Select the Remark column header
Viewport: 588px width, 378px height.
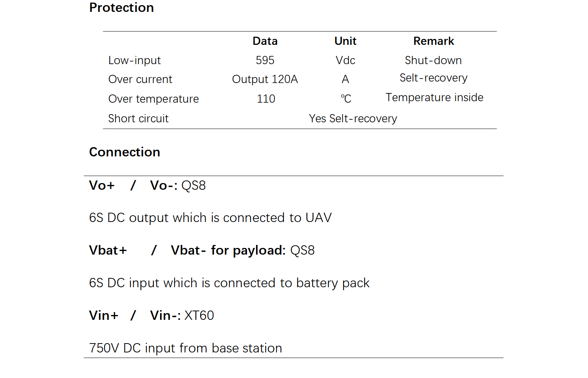tap(433, 41)
